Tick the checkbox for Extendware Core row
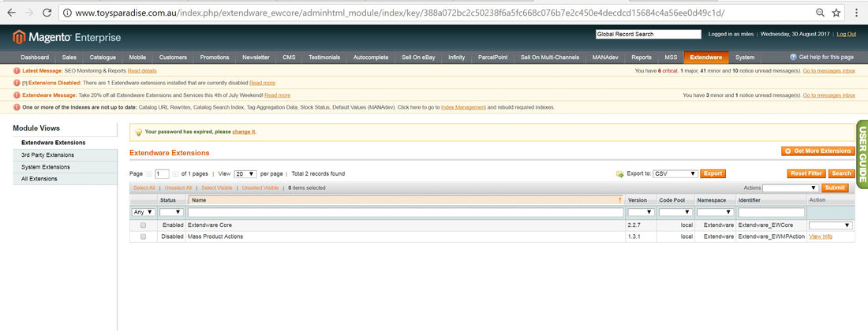Image resolution: width=868 pixels, height=331 pixels. [x=144, y=225]
